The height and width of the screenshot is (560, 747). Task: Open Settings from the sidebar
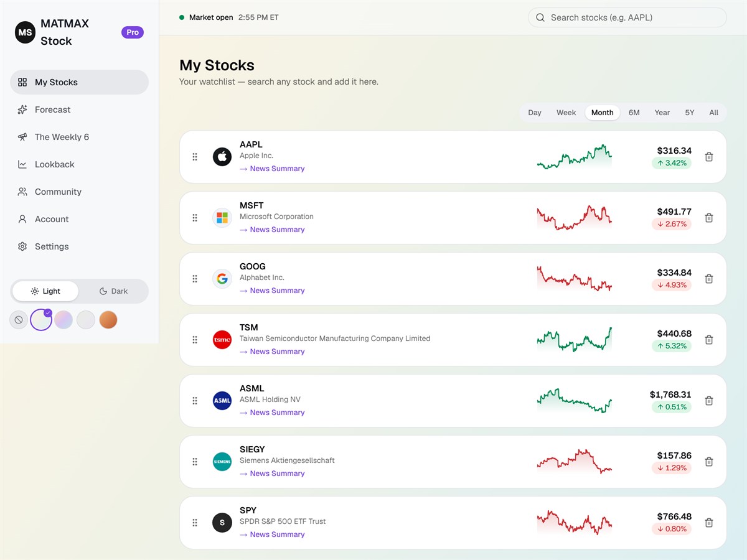[x=79, y=246]
